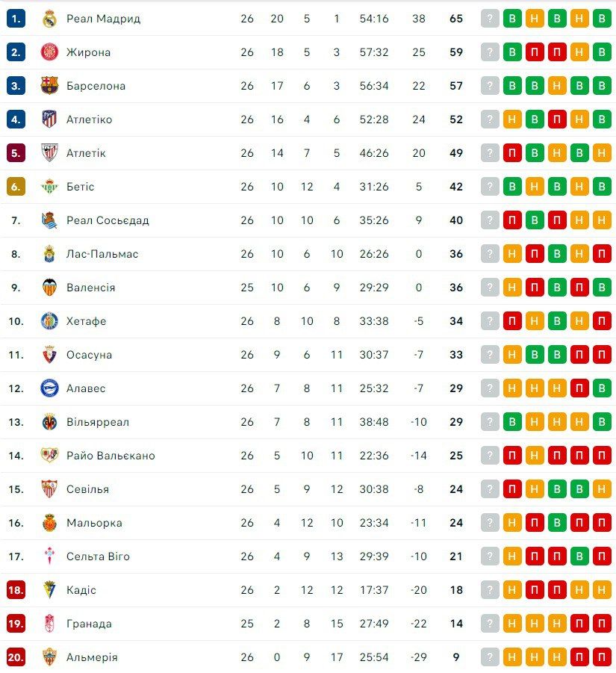Select the Atlético Madrid club badge
The height and width of the screenshot is (673, 616).
click(x=49, y=120)
